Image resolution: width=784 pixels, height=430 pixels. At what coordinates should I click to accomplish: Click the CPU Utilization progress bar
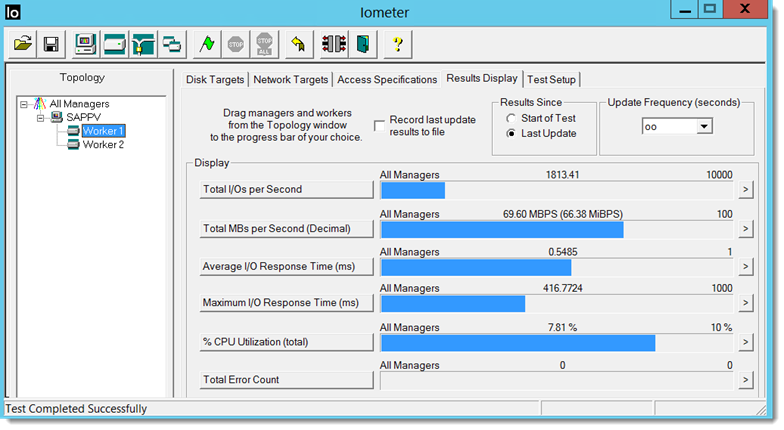point(557,343)
